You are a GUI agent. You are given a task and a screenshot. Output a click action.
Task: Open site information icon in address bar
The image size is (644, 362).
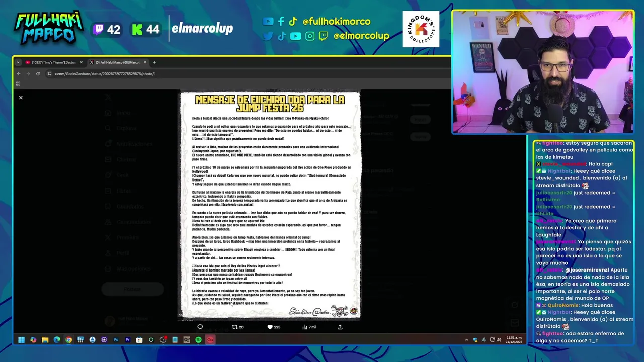[x=49, y=74]
